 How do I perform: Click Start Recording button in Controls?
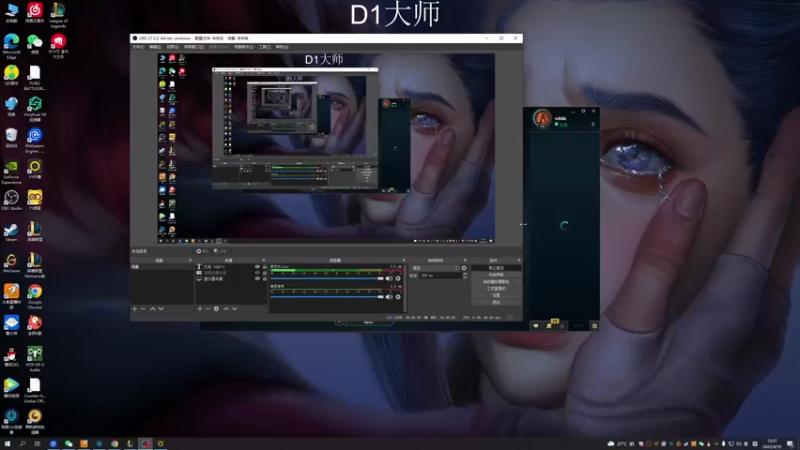496,274
